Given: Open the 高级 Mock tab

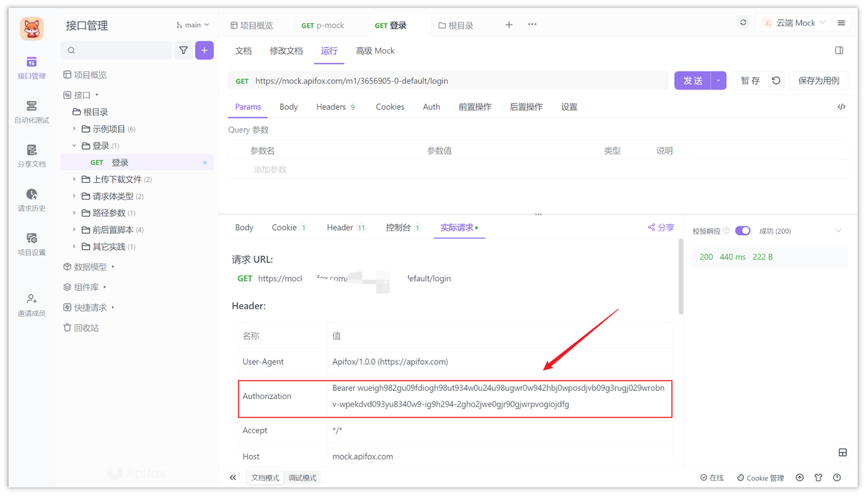Looking at the screenshot, I should (375, 51).
